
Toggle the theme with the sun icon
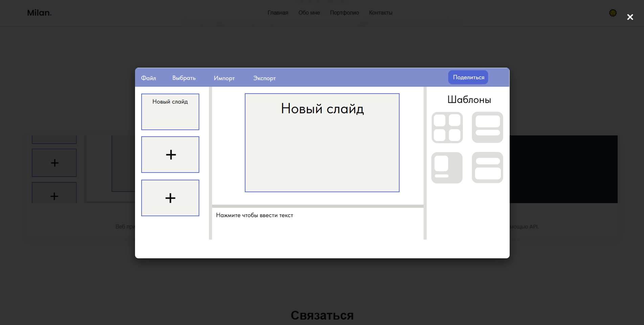pos(613,13)
